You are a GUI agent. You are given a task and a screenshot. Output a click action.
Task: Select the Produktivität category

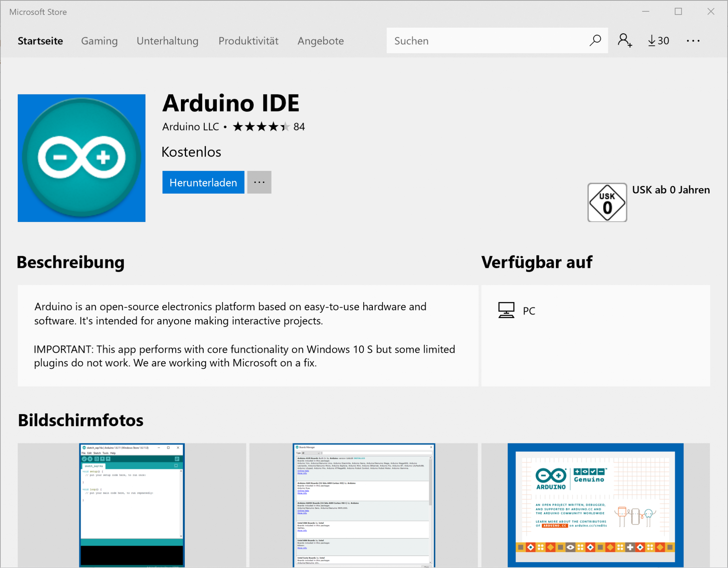[x=248, y=40]
